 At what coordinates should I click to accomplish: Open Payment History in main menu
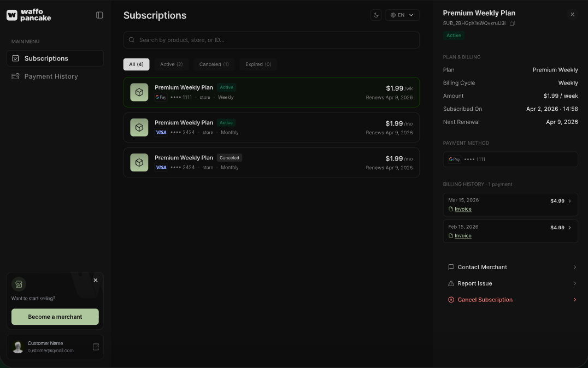click(55, 76)
